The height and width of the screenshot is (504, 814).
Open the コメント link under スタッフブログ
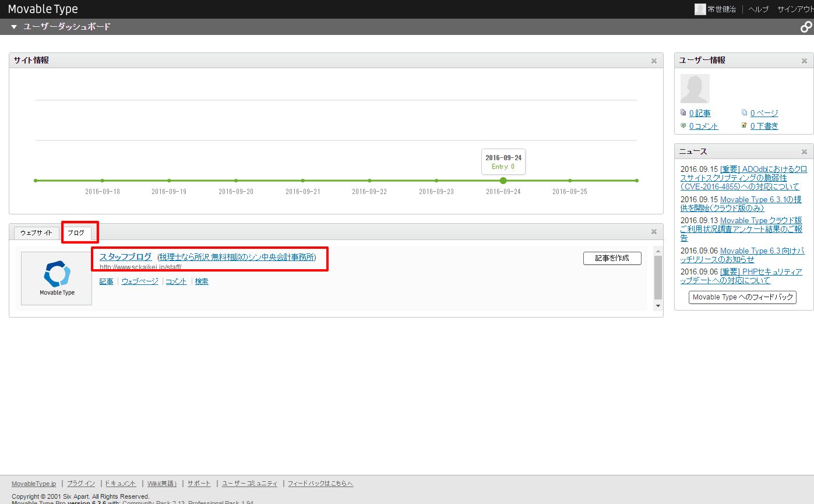click(x=176, y=281)
